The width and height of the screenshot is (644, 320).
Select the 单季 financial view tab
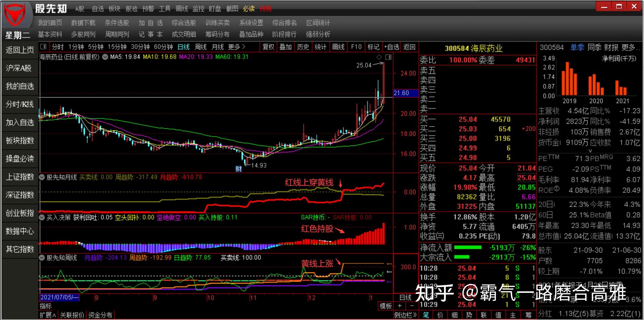click(x=577, y=47)
